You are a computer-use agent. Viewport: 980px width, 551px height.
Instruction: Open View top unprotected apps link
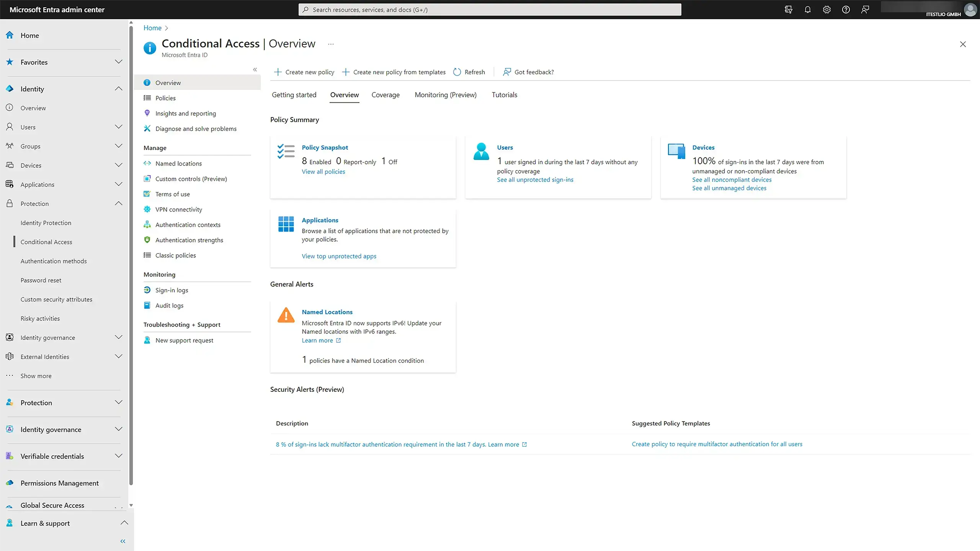point(339,256)
